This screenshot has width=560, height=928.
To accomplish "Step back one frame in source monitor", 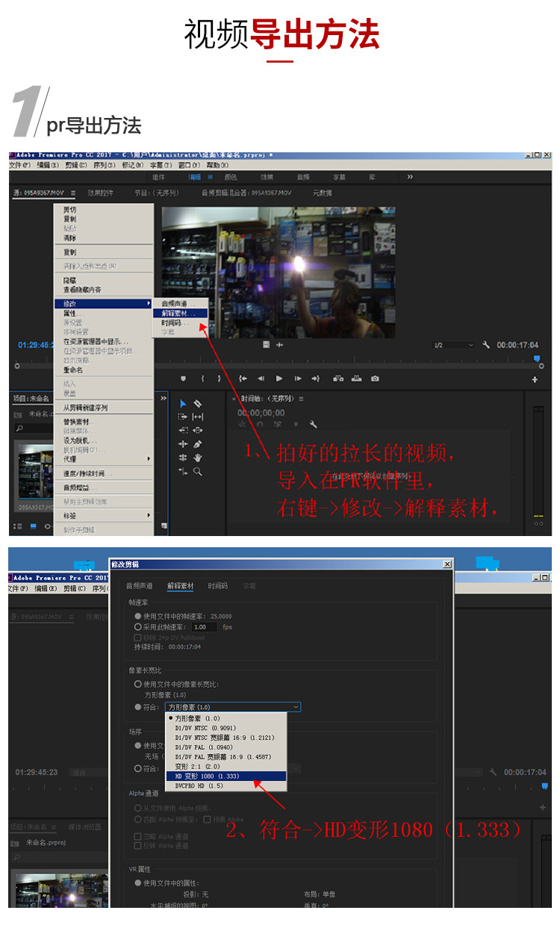I will click(x=261, y=379).
